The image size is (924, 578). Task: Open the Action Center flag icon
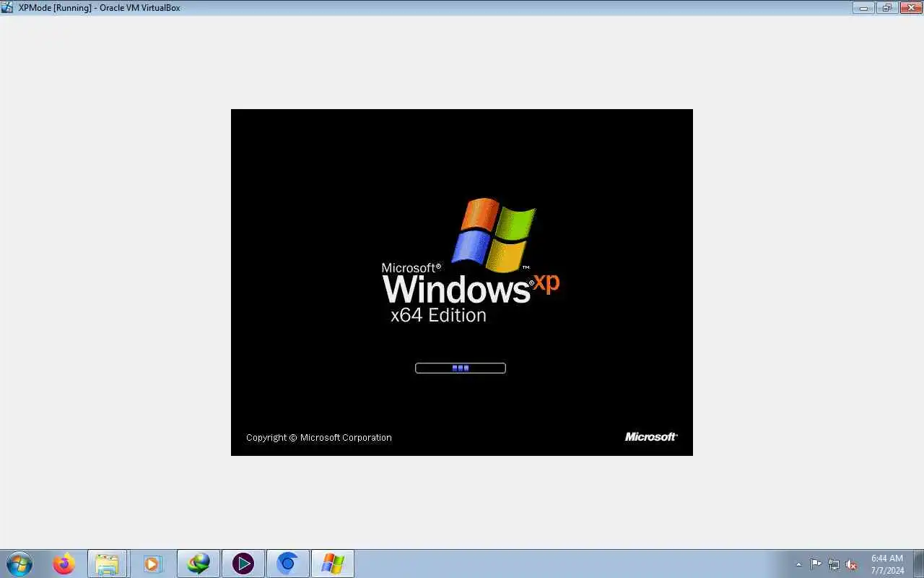tap(816, 564)
